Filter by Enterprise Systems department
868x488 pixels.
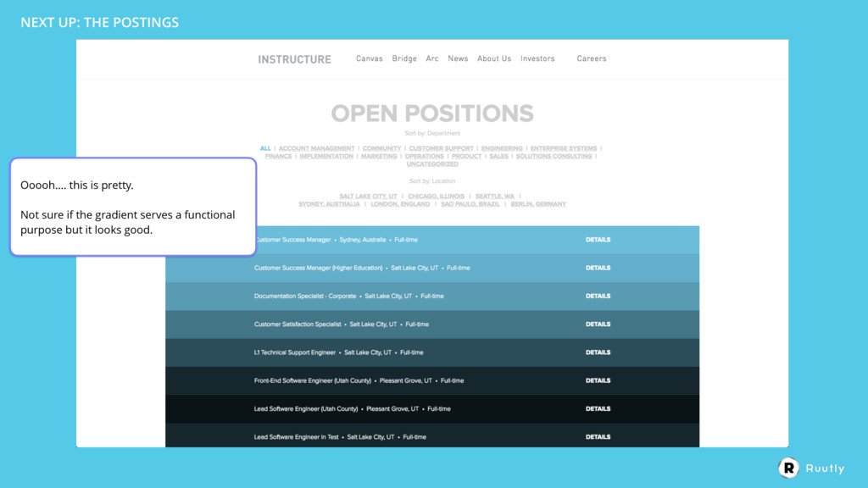pyautogui.click(x=564, y=148)
